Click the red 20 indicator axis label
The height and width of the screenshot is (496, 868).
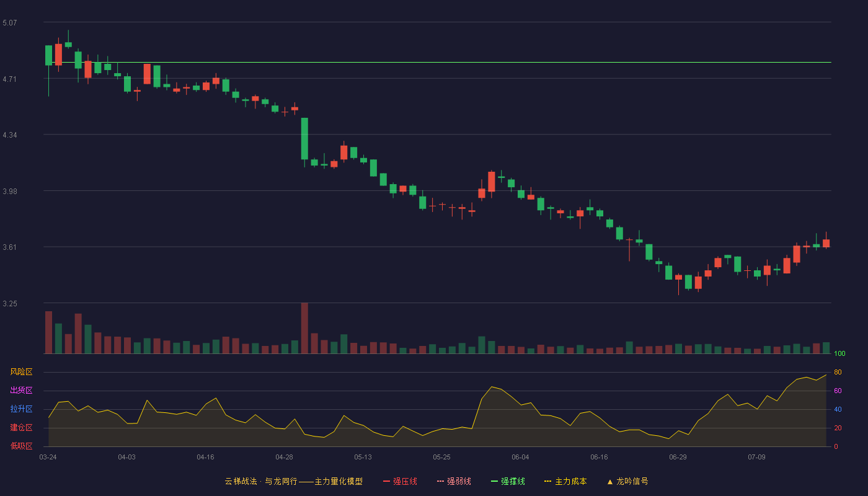[x=838, y=428]
